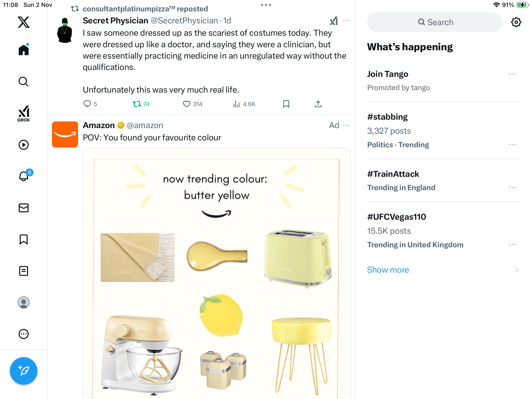The width and height of the screenshot is (532, 399).
Task: Open sidebar Bookmarks item
Action: pyautogui.click(x=24, y=239)
